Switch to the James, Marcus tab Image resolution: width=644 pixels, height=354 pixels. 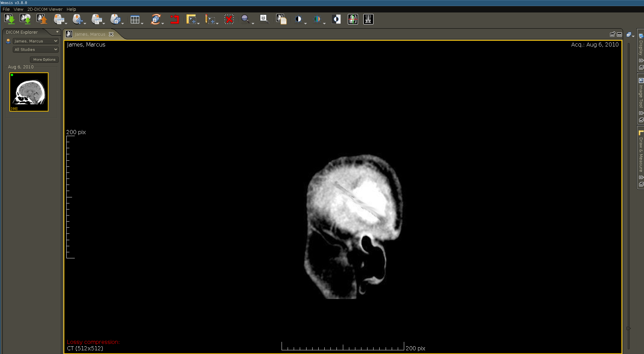(x=89, y=34)
